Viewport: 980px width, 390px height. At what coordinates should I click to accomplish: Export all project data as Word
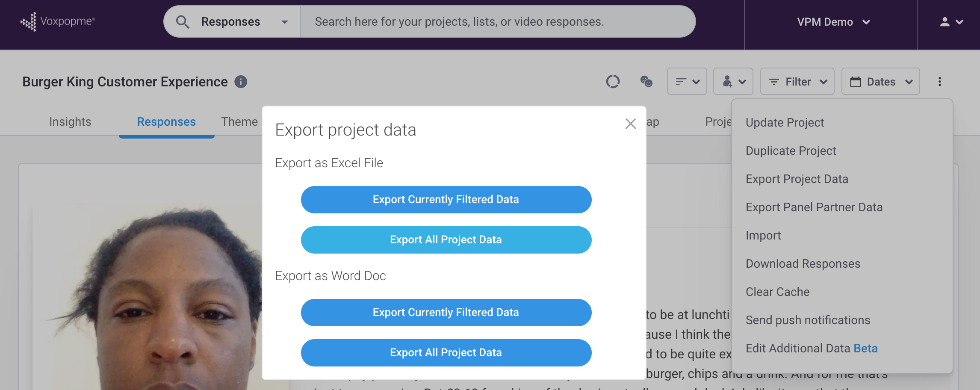446,353
